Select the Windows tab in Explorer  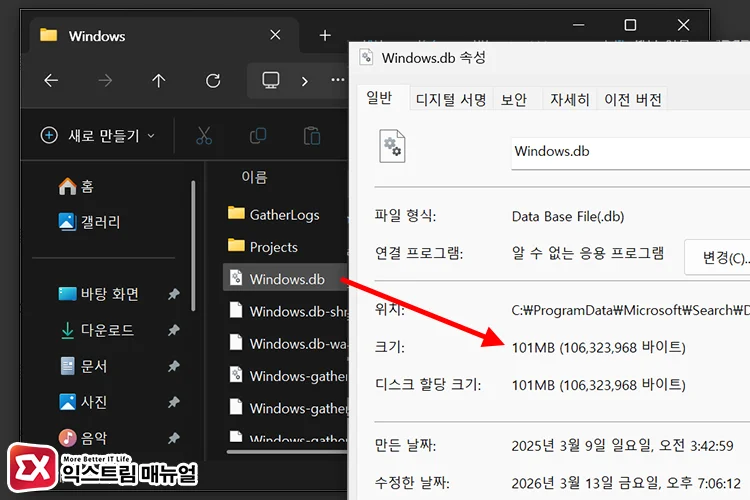(x=165, y=35)
